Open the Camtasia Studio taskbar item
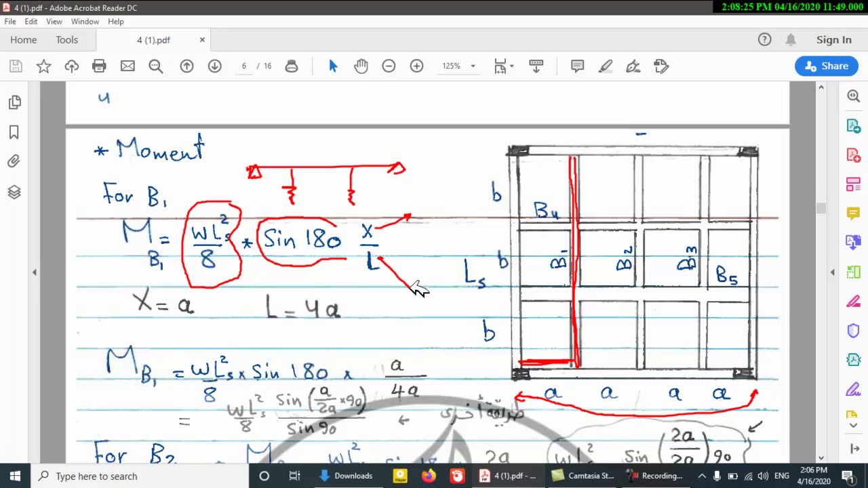The image size is (868, 488). pyautogui.click(x=583, y=476)
